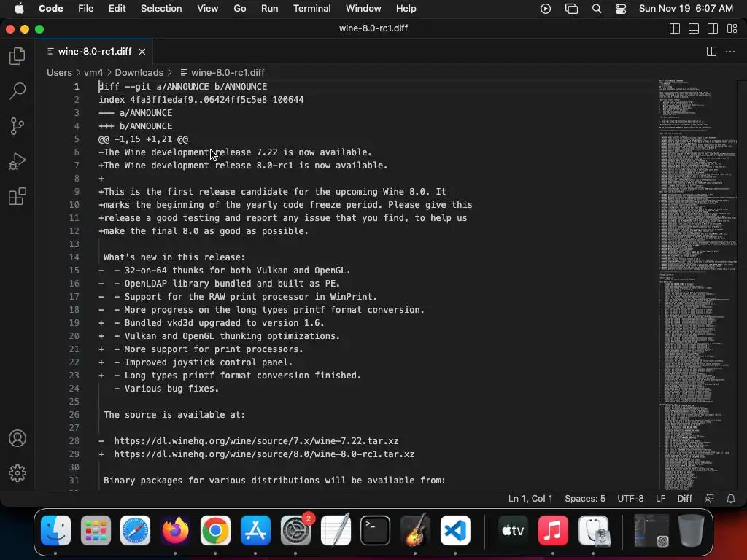This screenshot has height=560, width=747.
Task: Open the Run menu
Action: coord(269,9)
